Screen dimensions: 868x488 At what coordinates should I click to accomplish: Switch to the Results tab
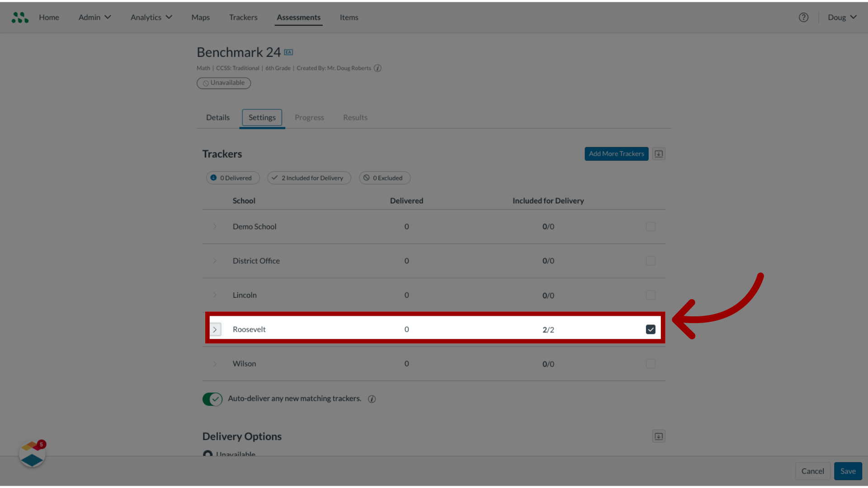355,117
